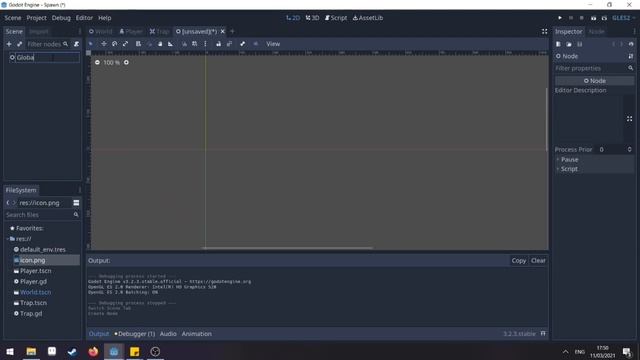
Task: Click the Filter nodes search field
Action: [47, 44]
